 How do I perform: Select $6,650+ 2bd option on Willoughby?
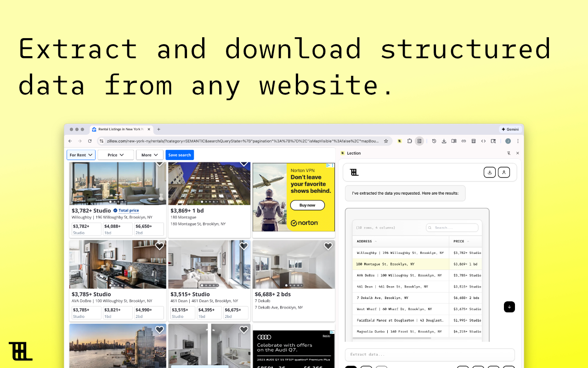[149, 229]
